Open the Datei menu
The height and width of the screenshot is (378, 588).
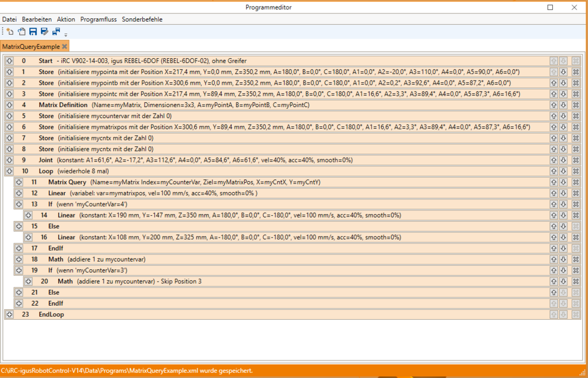(9, 19)
